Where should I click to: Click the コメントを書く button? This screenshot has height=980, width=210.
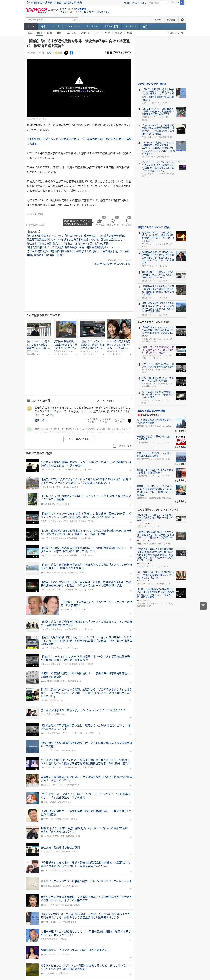(105, 401)
